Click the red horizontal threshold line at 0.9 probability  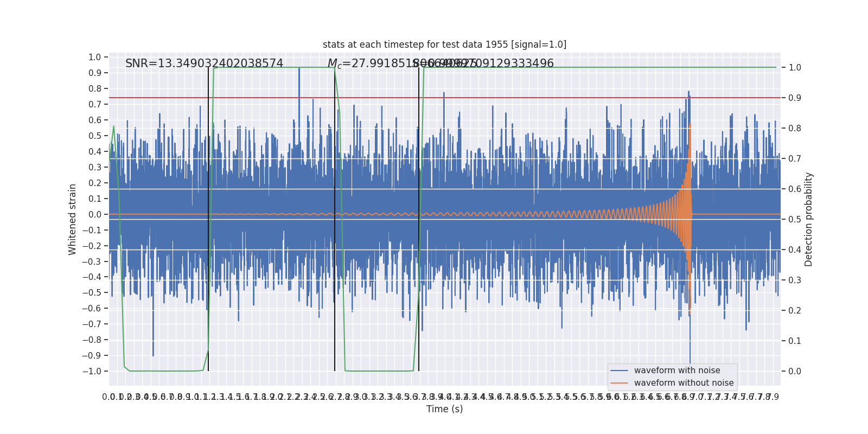444,98
